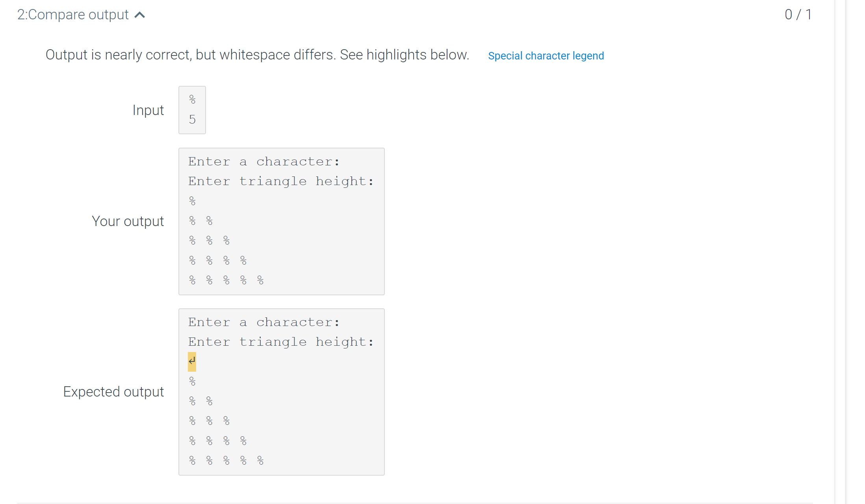Click the % inside the Input box

(192, 100)
